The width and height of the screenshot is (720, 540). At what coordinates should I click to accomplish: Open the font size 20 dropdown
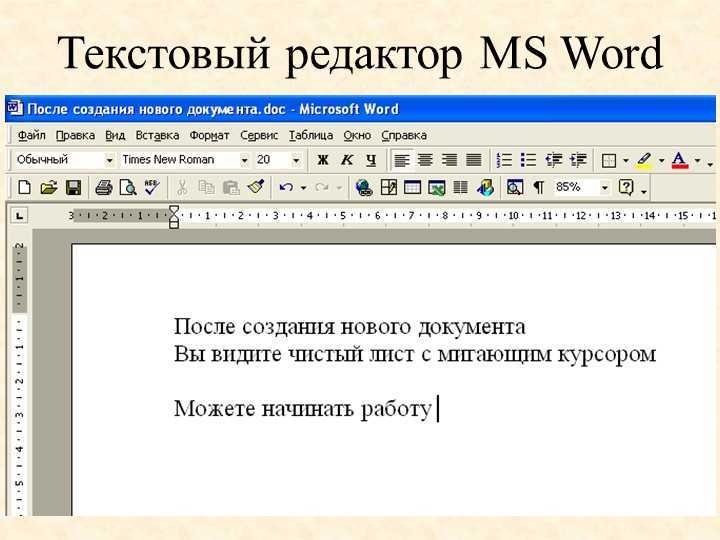click(296, 160)
